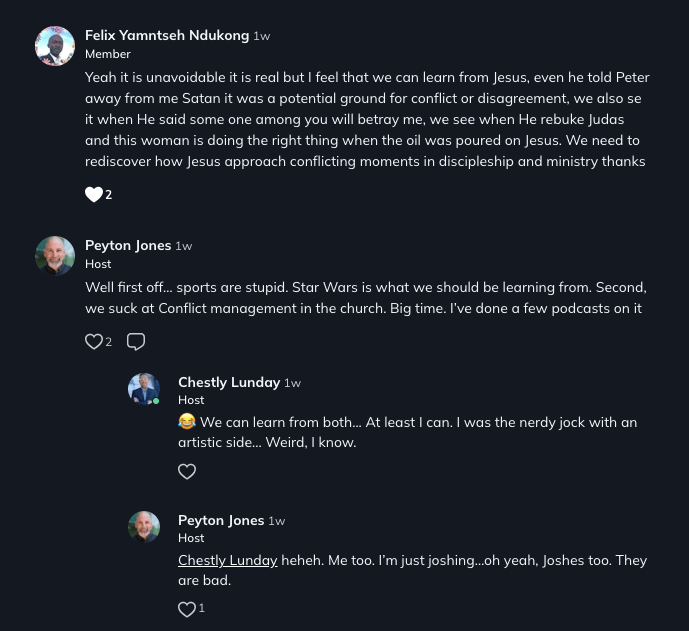Viewport: 689px width, 631px height.
Task: Click Peyton Jones's name on the 'Well first off' comment
Action: (x=128, y=245)
